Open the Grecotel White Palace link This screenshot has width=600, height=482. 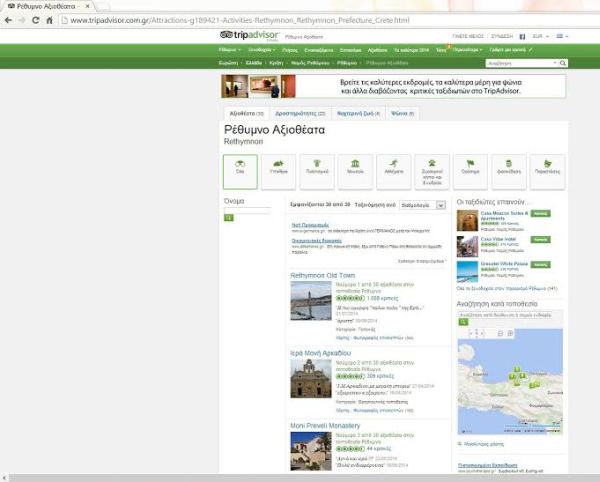click(504, 264)
